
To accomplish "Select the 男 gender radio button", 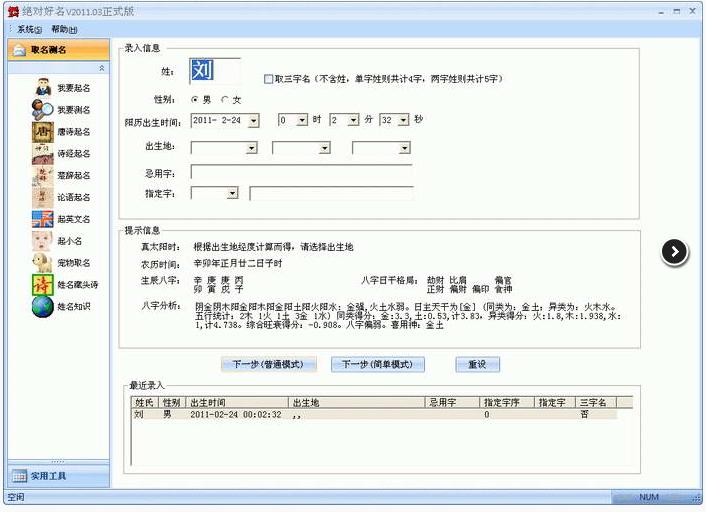I will tap(195, 100).
